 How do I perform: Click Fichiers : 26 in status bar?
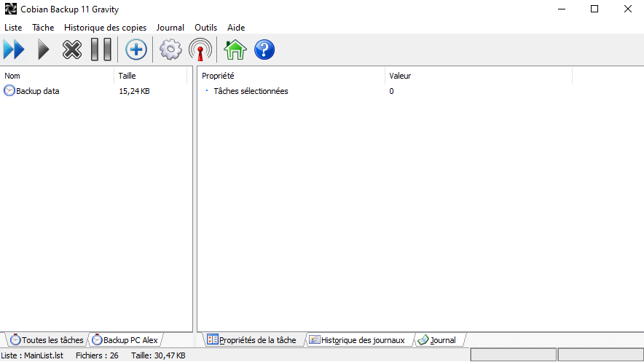[x=97, y=355]
